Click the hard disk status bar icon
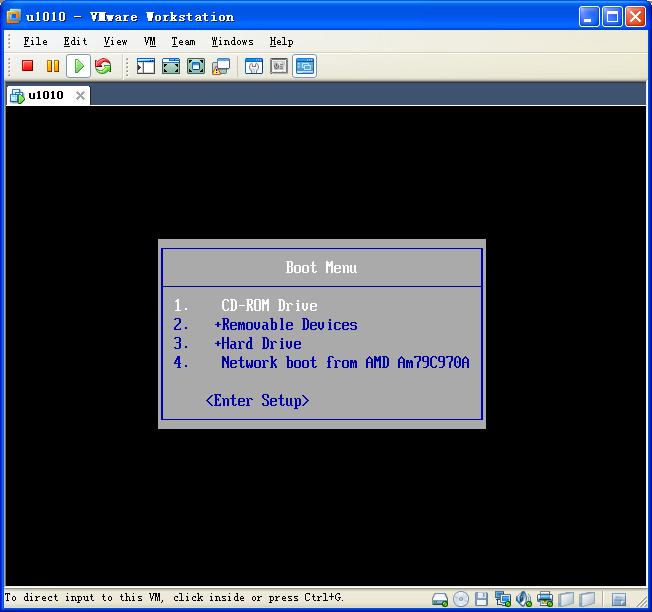652x612 pixels. point(440,599)
